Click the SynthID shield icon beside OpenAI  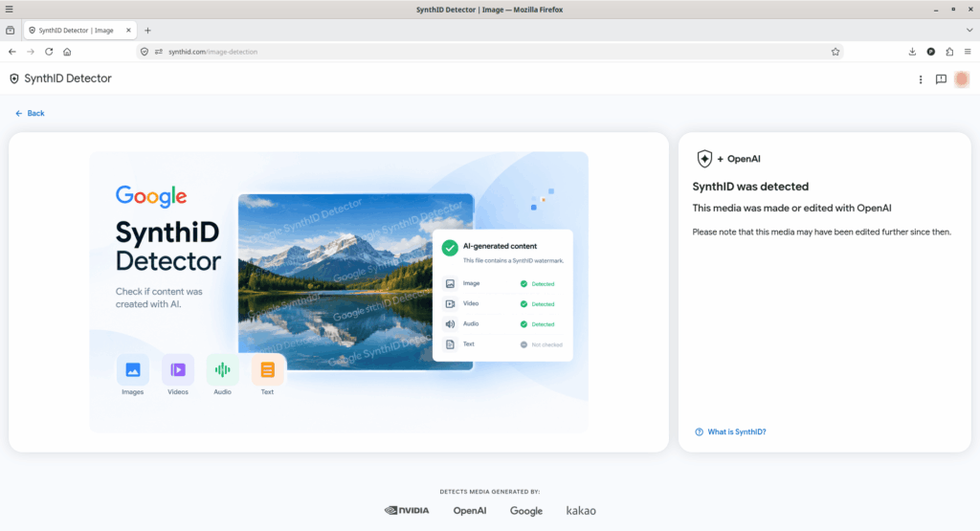tap(704, 159)
